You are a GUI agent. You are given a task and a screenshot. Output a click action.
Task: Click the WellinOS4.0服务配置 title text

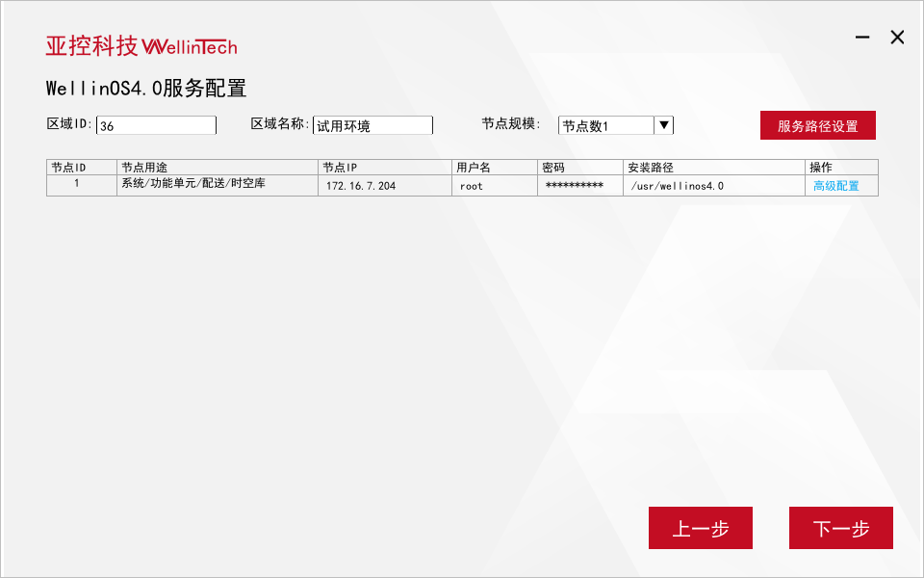coord(146,89)
